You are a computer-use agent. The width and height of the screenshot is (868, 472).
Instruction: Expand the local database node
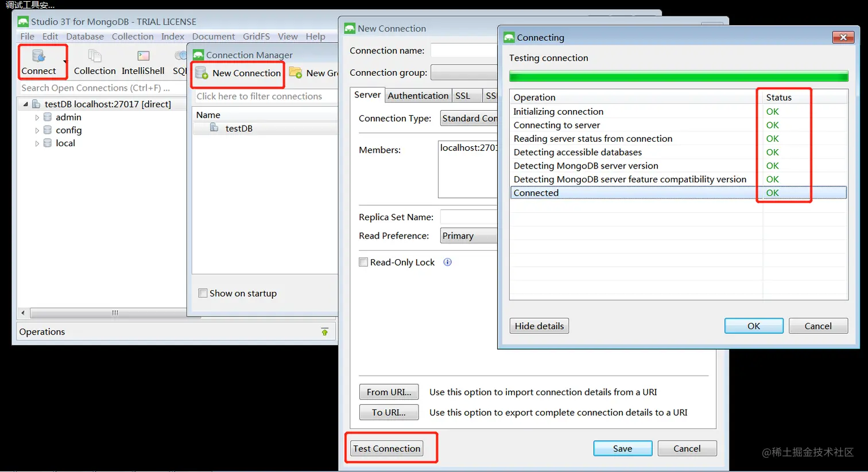point(37,144)
